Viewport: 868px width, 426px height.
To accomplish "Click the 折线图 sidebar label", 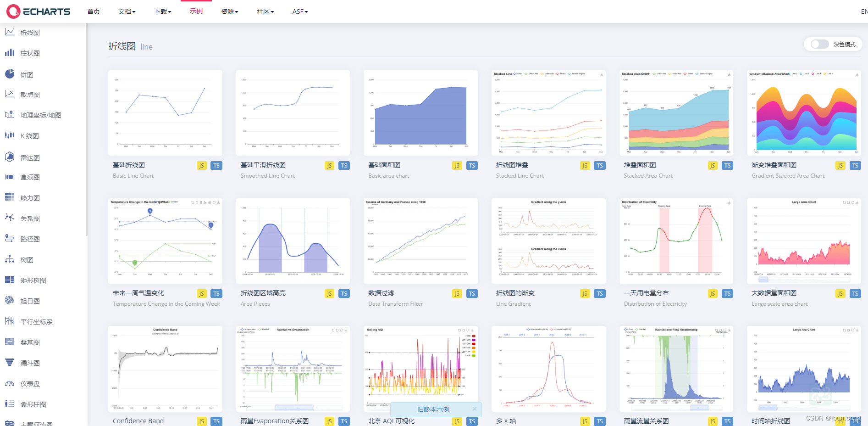I will [x=30, y=33].
